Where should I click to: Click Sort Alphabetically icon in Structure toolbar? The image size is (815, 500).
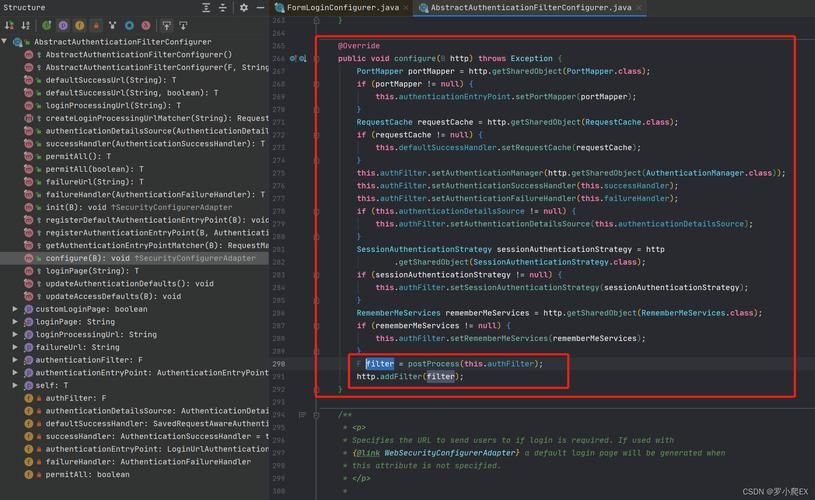(25, 25)
